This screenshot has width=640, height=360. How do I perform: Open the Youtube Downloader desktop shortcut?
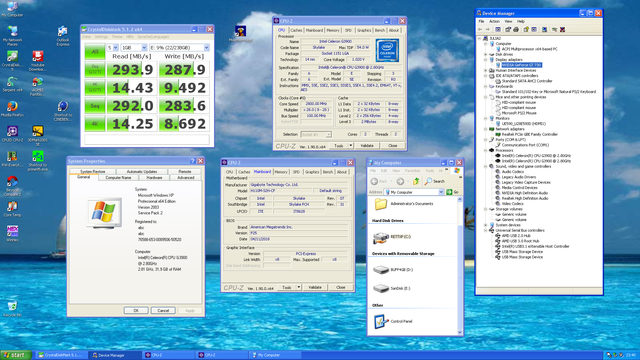[x=38, y=60]
